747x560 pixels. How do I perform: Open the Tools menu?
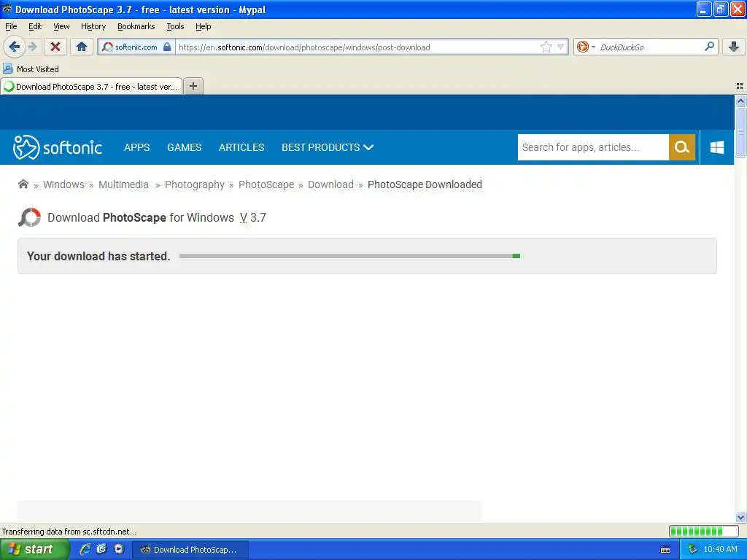pos(175,26)
